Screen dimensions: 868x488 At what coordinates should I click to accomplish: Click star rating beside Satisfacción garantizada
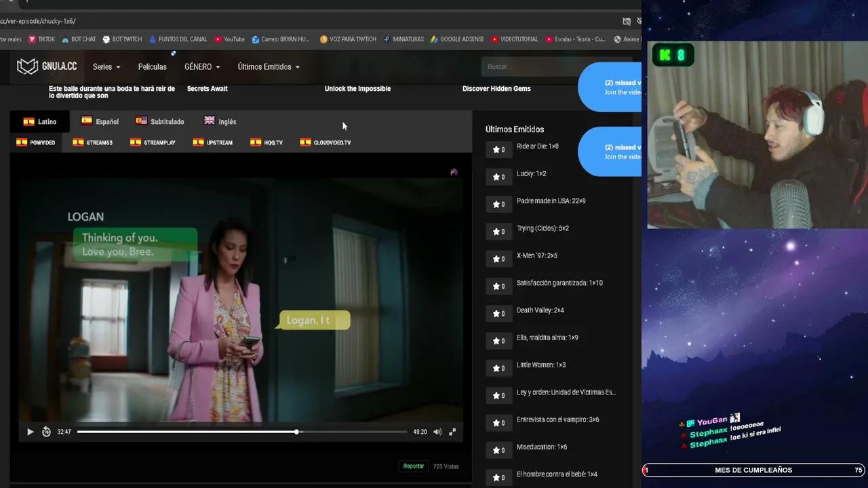pos(498,286)
